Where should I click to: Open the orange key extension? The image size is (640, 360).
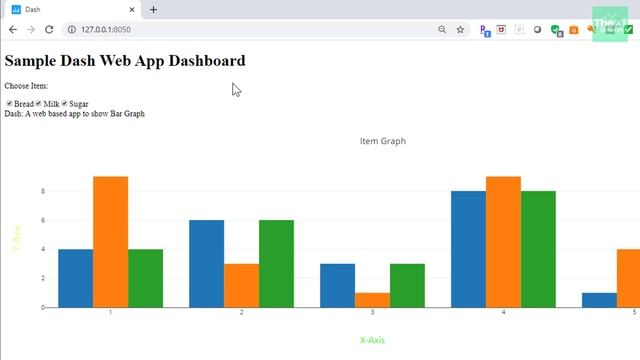pos(591,29)
